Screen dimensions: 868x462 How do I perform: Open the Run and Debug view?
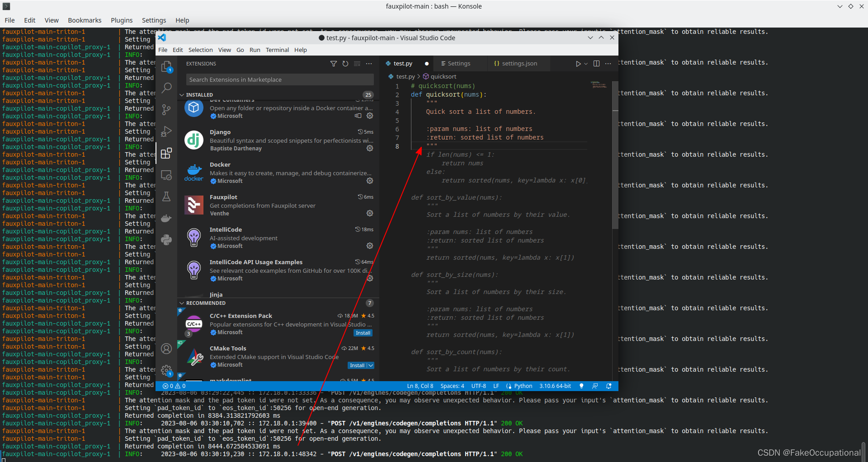166,131
